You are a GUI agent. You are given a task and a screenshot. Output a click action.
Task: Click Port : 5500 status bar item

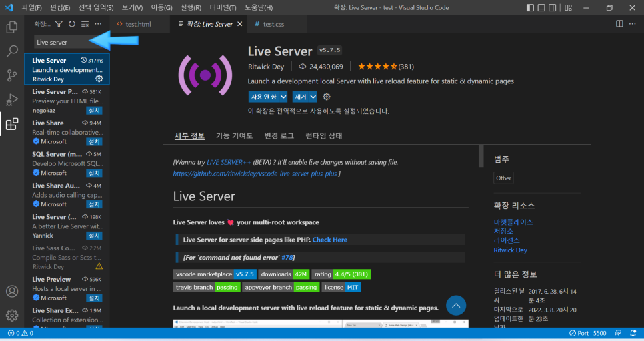(588, 333)
